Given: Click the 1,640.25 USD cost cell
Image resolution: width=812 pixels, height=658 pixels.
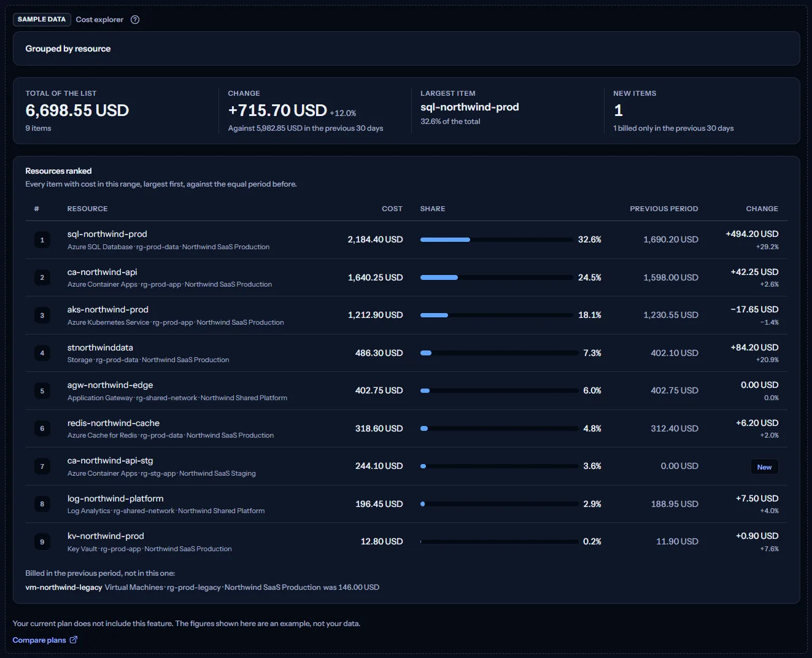Looking at the screenshot, I should [376, 277].
